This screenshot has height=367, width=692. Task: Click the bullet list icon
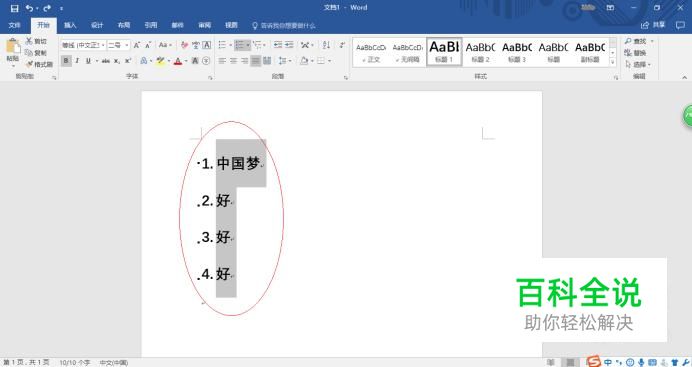[x=222, y=45]
